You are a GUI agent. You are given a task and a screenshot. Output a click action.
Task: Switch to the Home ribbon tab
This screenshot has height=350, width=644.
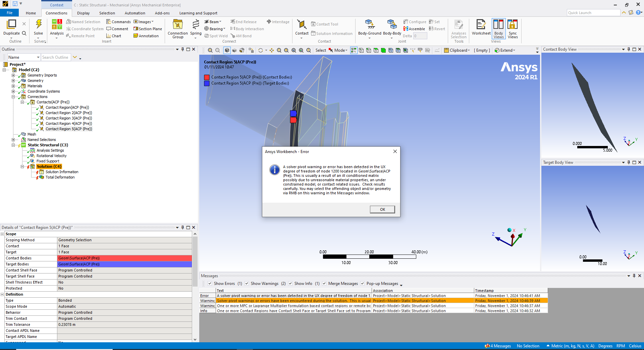coord(31,13)
